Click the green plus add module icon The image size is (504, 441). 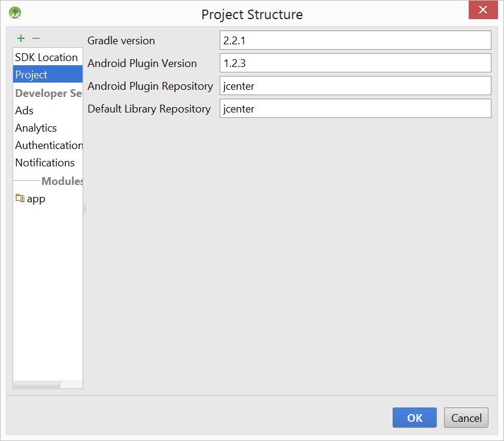21,38
